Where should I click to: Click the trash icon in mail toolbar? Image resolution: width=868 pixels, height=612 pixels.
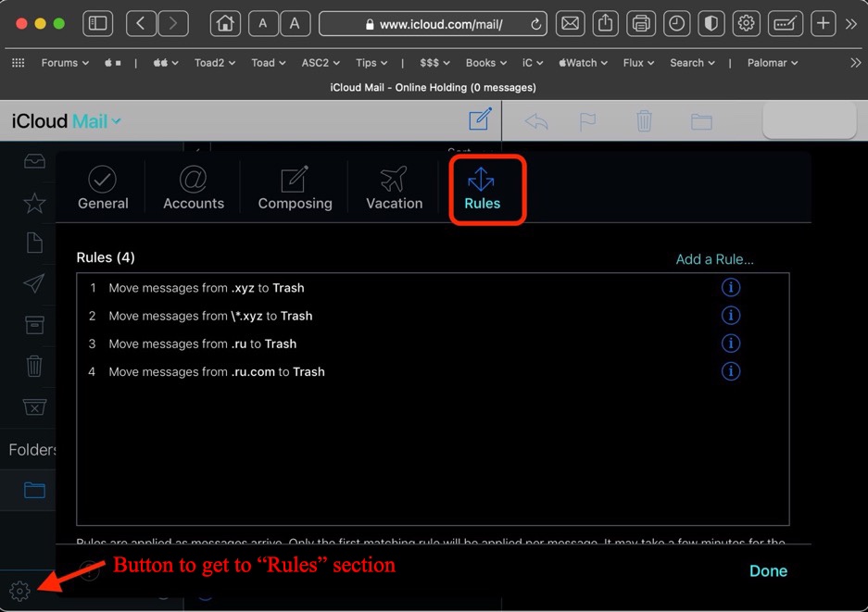tap(643, 120)
